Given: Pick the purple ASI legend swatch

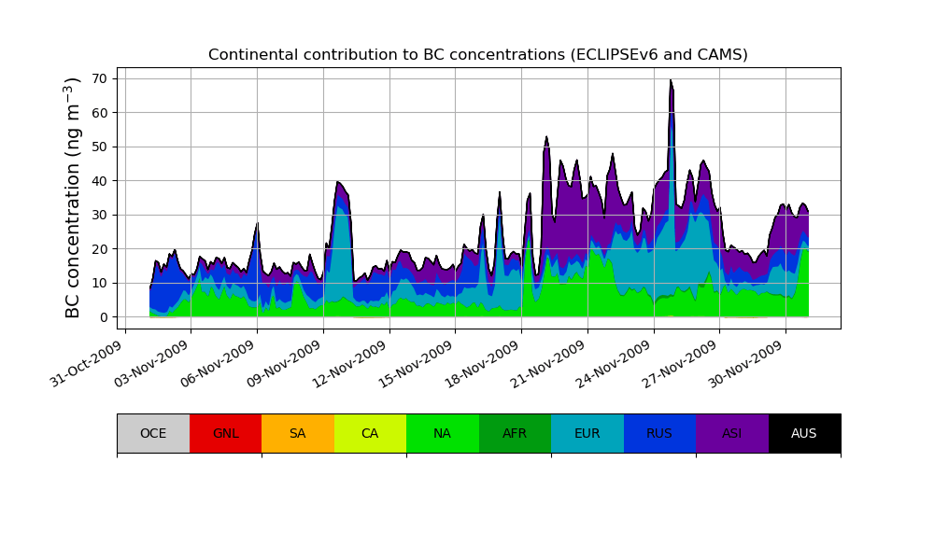Looking at the screenshot, I should (x=732, y=433).
